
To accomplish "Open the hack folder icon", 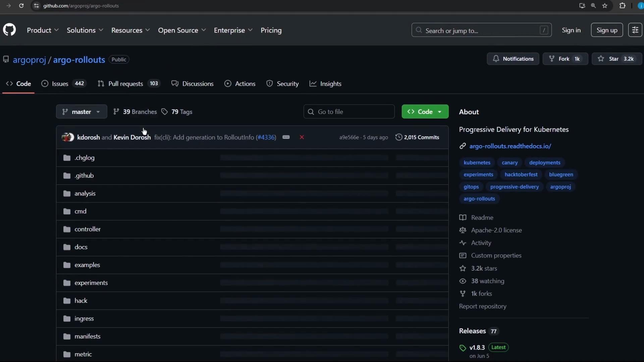I will coord(67,301).
